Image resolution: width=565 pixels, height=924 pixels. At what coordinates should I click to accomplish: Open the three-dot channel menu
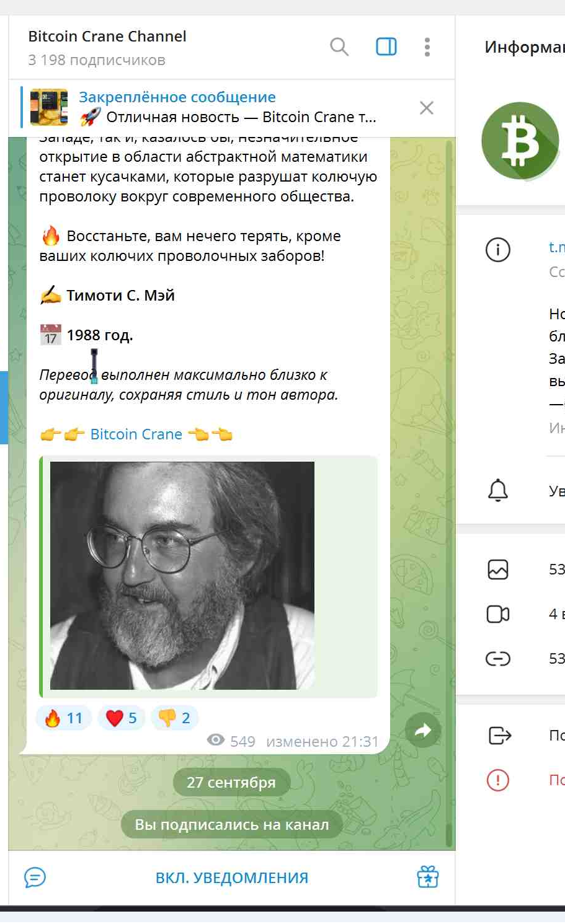click(x=427, y=46)
